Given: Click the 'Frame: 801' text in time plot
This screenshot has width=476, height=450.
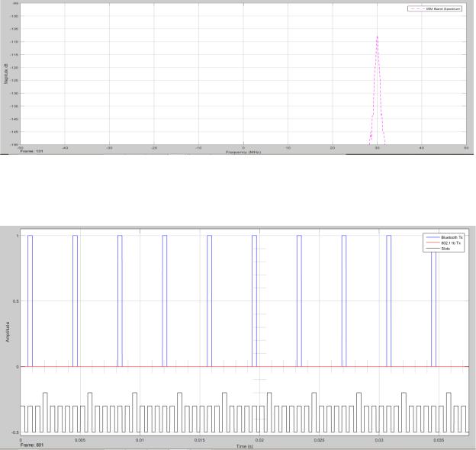Looking at the screenshot, I should click(32, 445).
